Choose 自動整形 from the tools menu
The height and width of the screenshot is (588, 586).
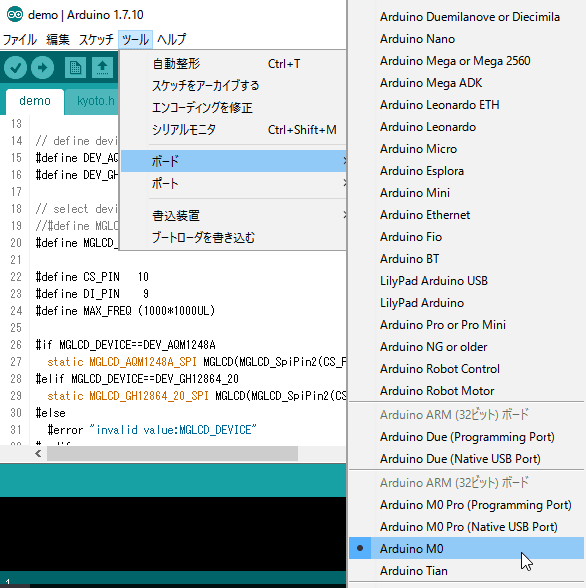[x=233, y=64]
